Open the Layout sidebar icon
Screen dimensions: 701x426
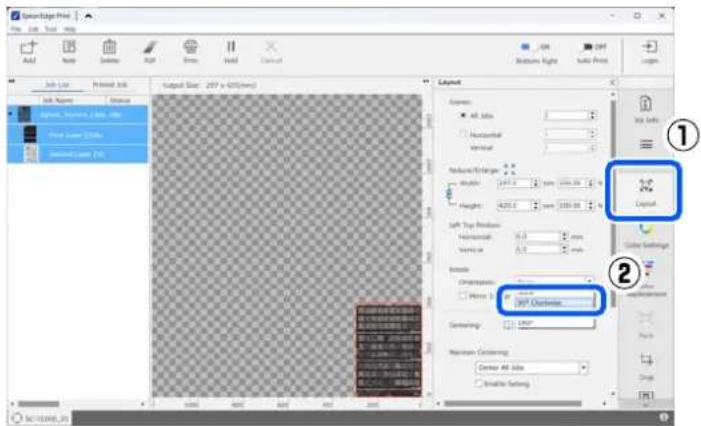(646, 185)
